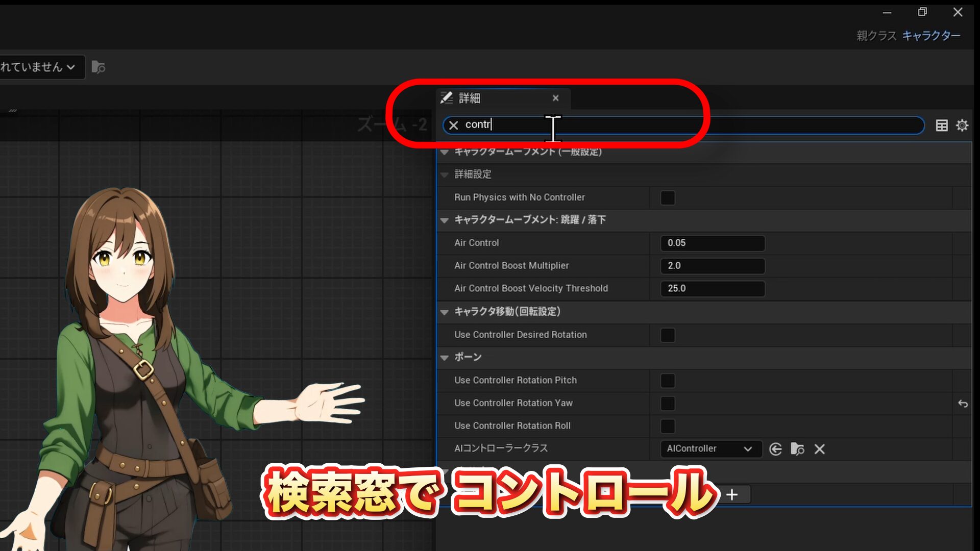Click browse-to-asset icon in toolbar
Screen dimensions: 980x551
(x=98, y=67)
